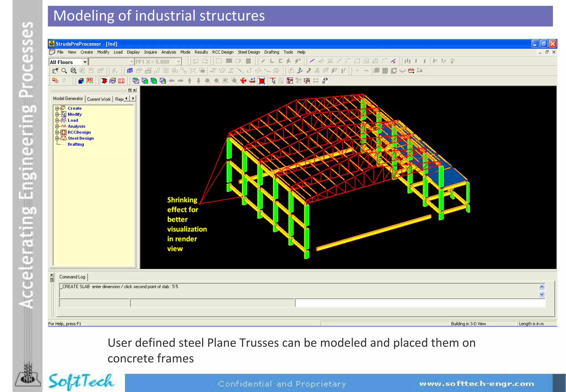Click the node inquiry icon with magenta dot
The height and width of the screenshot is (392, 566).
tap(309, 71)
